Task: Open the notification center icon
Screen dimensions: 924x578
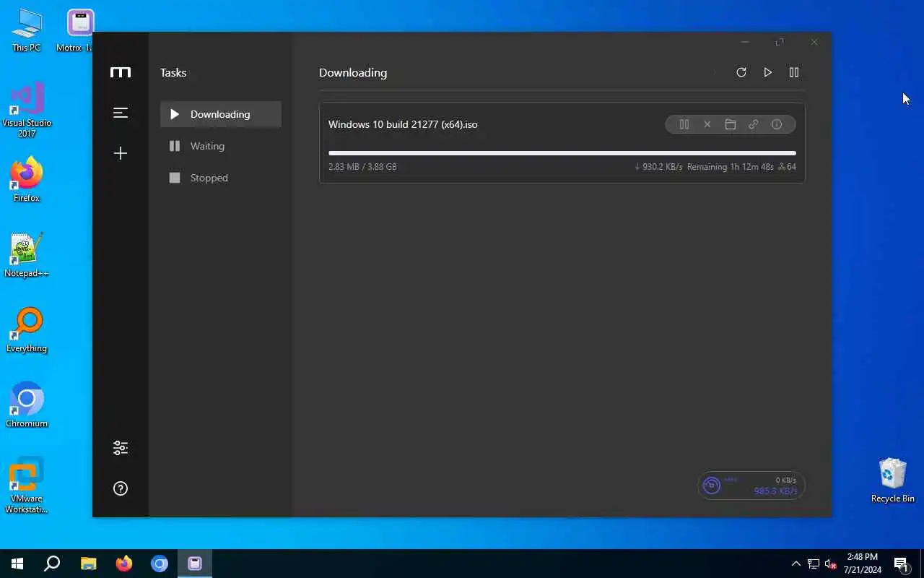Action: tap(901, 564)
